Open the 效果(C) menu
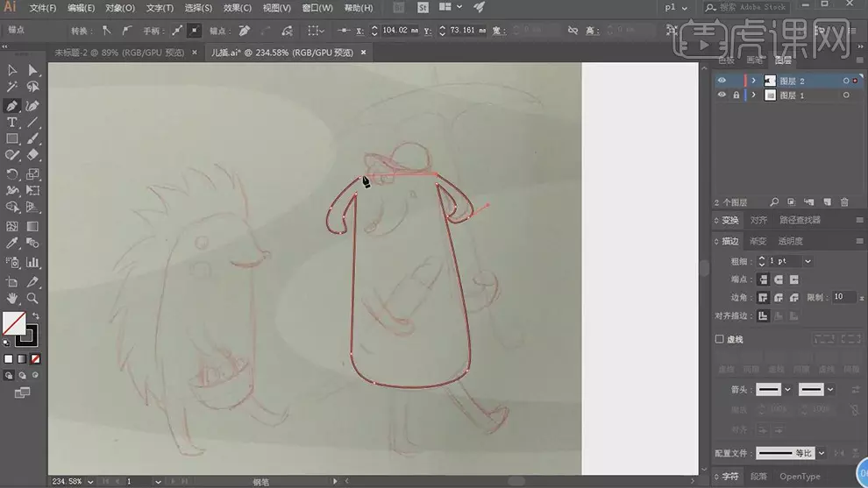This screenshot has width=868, height=488. [x=237, y=8]
